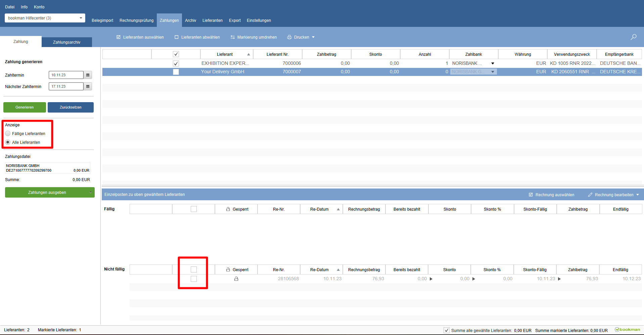Sort supplier table by Lieferant column arrow
This screenshot has height=335, width=644.
click(248, 54)
